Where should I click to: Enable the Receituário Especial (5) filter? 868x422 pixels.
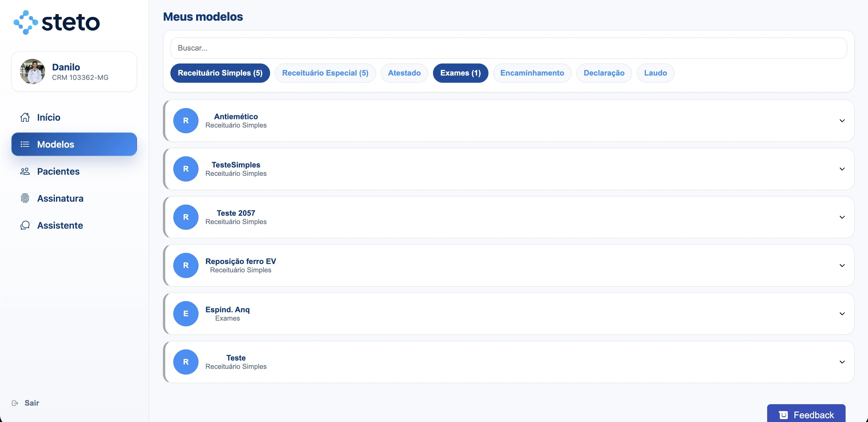pos(325,73)
